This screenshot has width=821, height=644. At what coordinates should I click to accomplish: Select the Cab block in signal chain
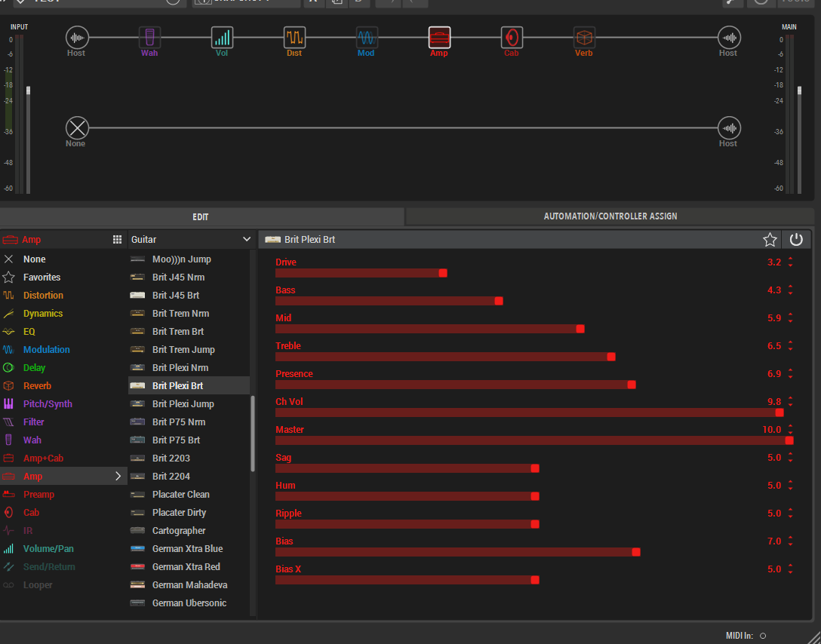(x=512, y=38)
